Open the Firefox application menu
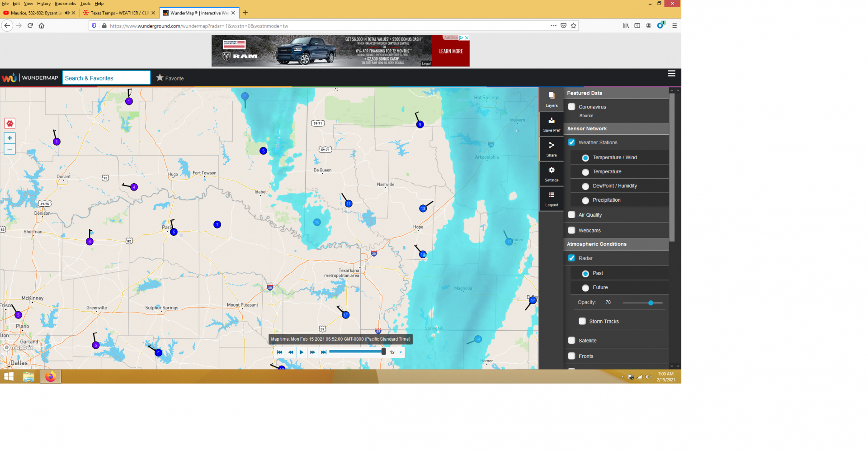Image resolution: width=868 pixels, height=451 pixels. pos(674,26)
